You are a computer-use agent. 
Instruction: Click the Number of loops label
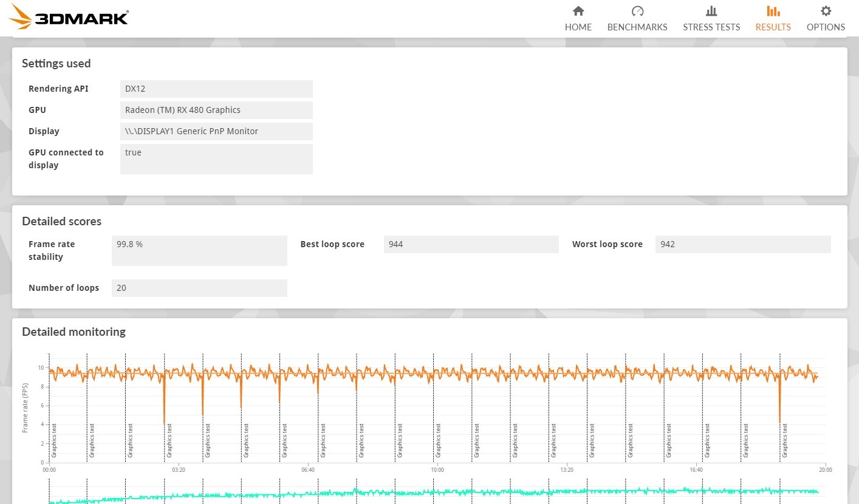click(64, 288)
